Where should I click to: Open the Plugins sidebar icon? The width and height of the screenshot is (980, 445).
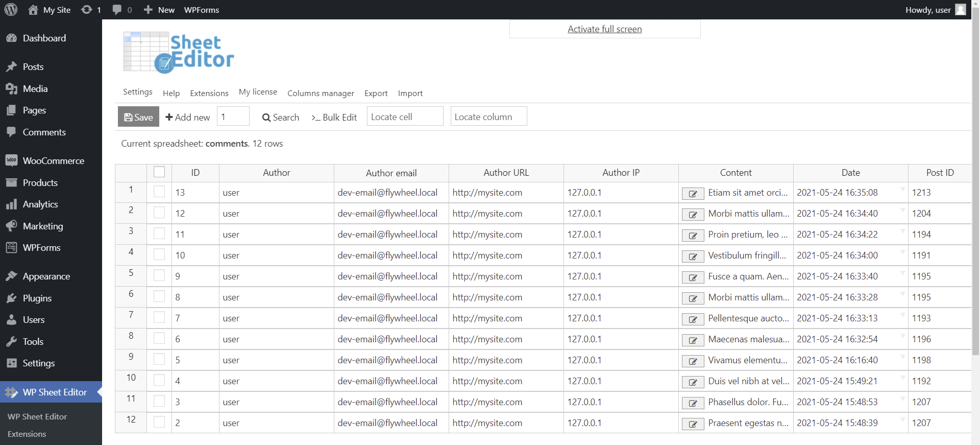[11, 298]
